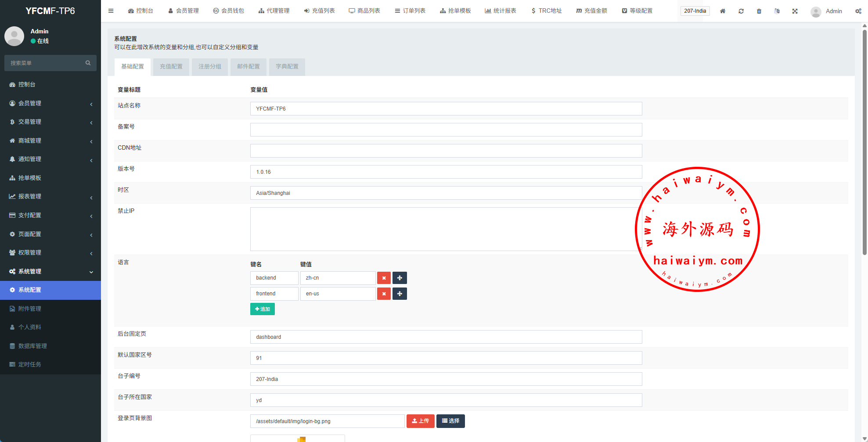Click the home icon in top bar

722,11
